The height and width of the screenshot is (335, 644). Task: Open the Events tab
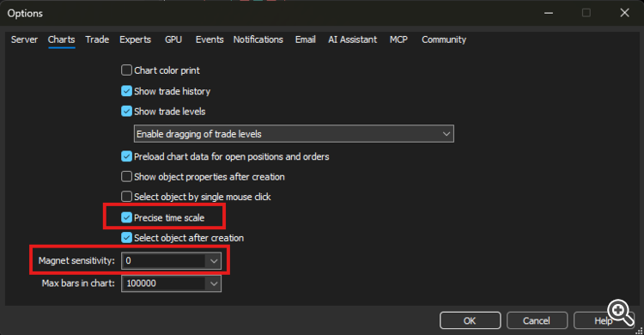(x=210, y=40)
